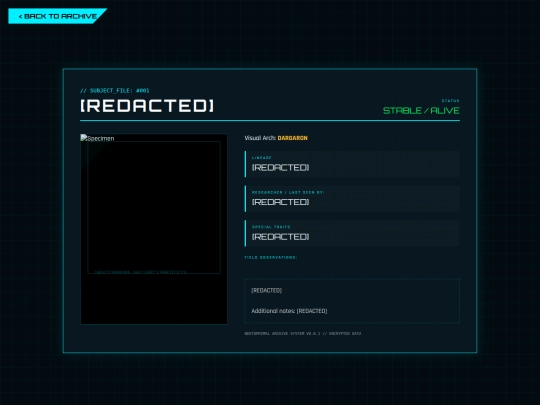Select the '// SUBJECT_FILE: #001' header text
The image size is (540, 405).
(x=115, y=91)
